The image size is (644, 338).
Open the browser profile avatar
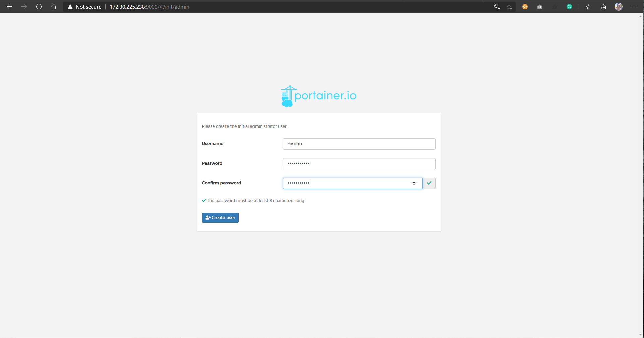pos(619,7)
